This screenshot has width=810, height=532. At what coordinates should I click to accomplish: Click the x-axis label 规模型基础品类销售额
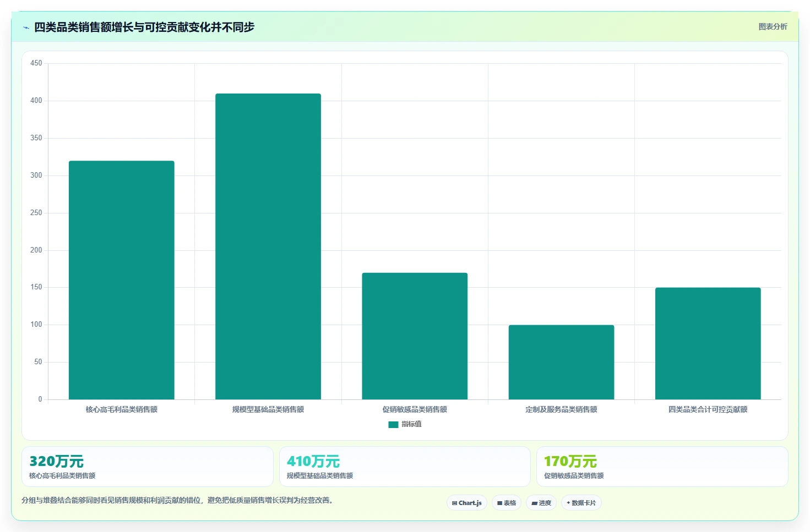[x=268, y=409]
